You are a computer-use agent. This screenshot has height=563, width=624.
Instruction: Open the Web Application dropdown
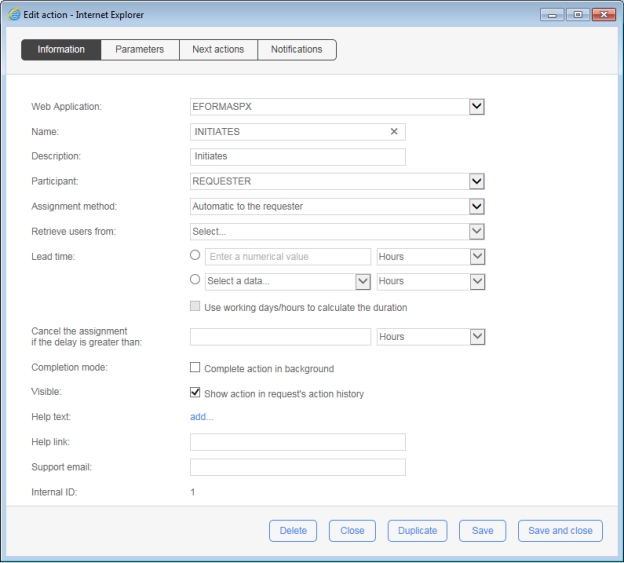(x=477, y=106)
